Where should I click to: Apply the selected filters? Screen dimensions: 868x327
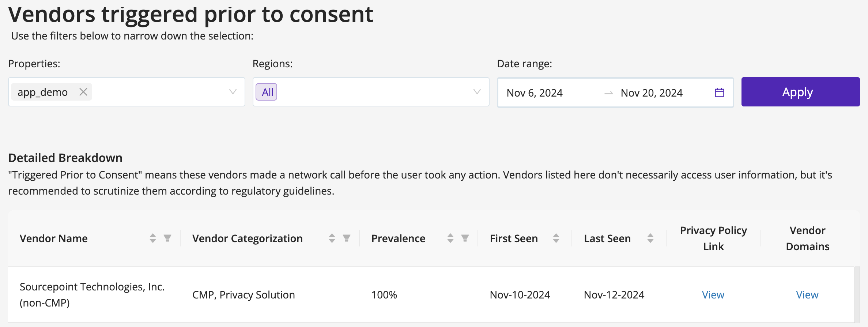pyautogui.click(x=800, y=92)
